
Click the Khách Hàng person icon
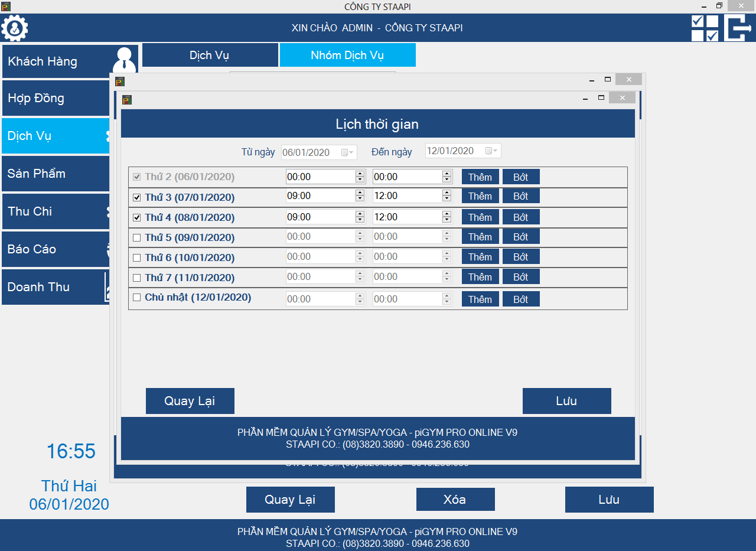124,60
